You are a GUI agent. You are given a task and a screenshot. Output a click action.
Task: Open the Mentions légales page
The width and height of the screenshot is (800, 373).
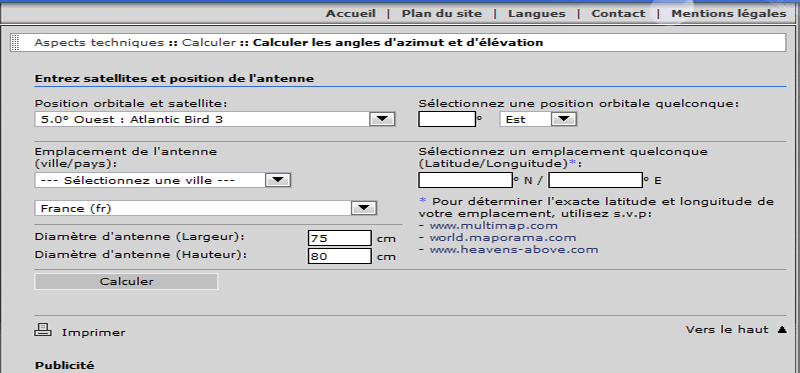pos(729,14)
